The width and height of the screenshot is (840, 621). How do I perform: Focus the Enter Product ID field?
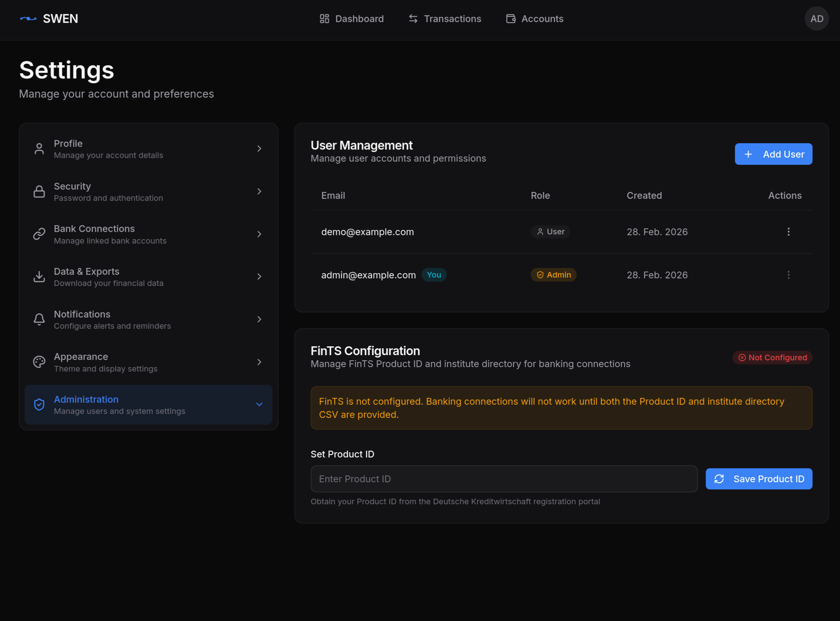(504, 479)
